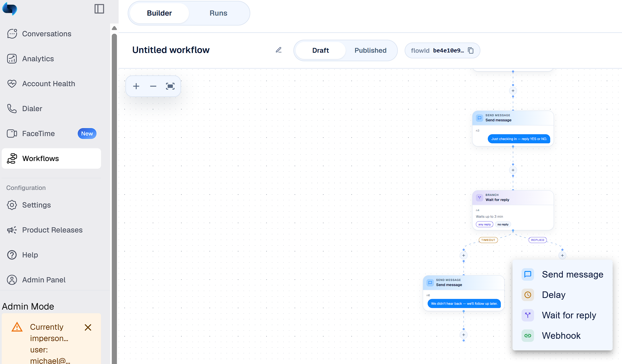Viewport: 622px width, 364px height.
Task: Click the REPLIED branch label
Action: (x=538, y=240)
